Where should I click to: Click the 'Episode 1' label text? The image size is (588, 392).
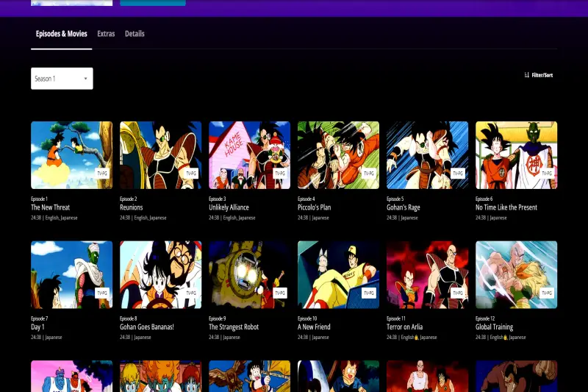39,199
